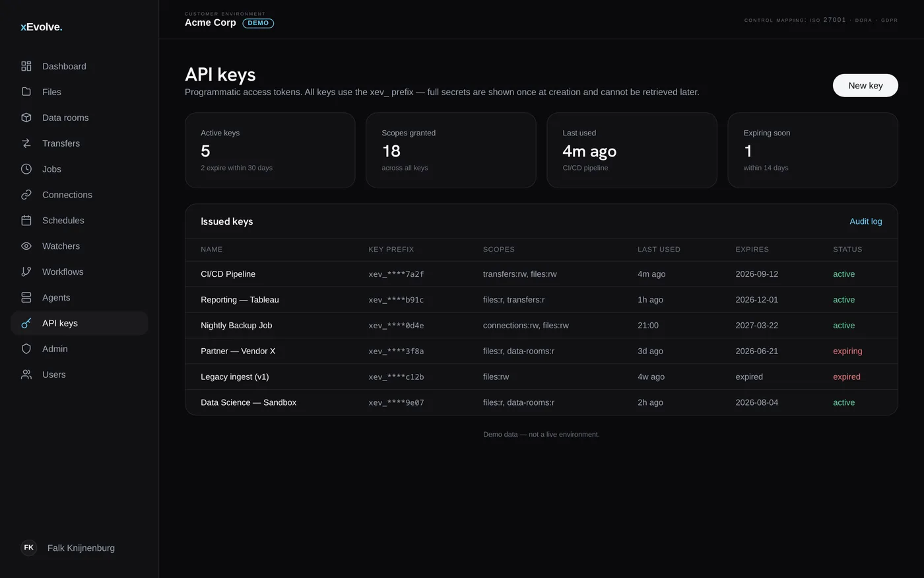Select the CI/CD Pipeline key row name
Viewport: 924px width, 578px height.
pyautogui.click(x=228, y=274)
